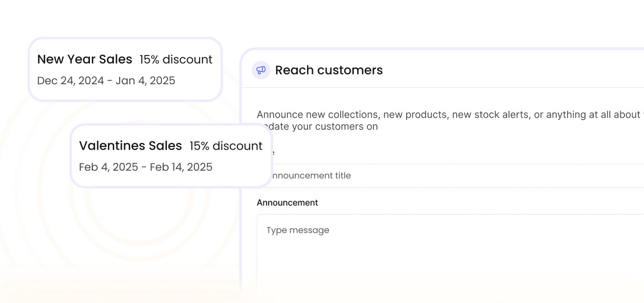Click the partially hidden Title field label
Image resolution: width=644 pixels, height=303 pixels.
[x=272, y=153]
